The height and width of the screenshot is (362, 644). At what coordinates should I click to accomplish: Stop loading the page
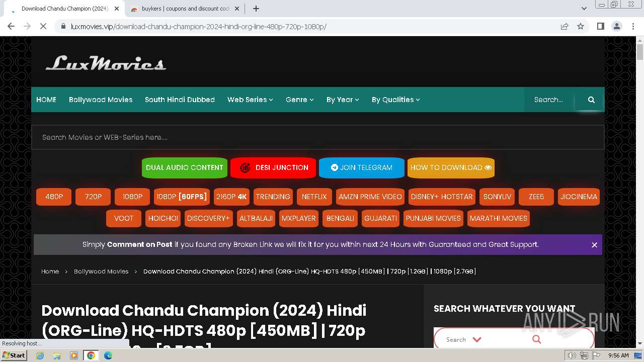43,26
